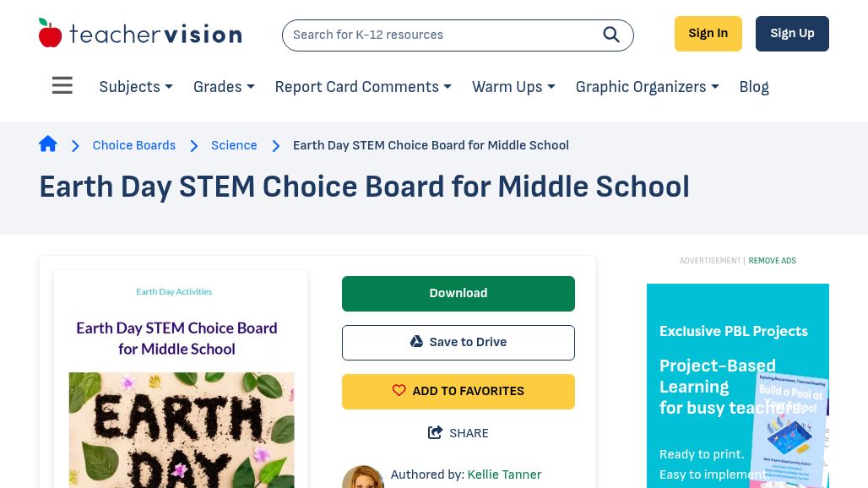Click the yellow Sign In button
Viewport: 868px width, 488px height.
708,34
